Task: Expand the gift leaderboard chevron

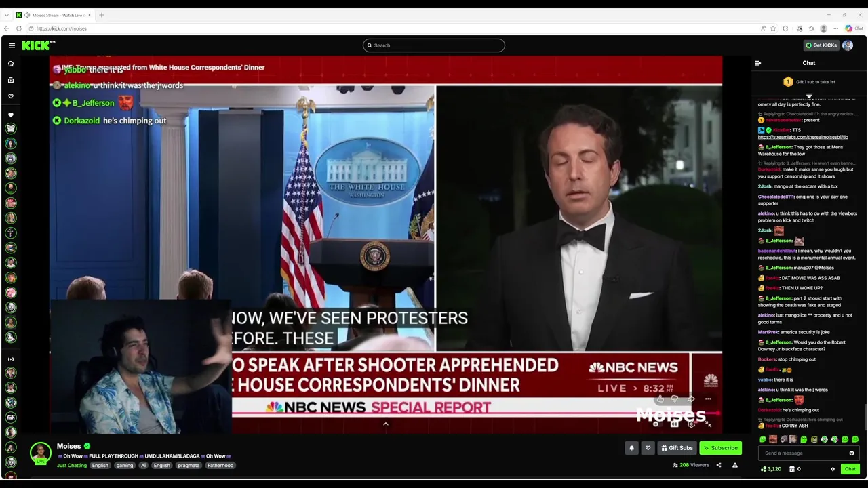Action: pyautogui.click(x=809, y=96)
